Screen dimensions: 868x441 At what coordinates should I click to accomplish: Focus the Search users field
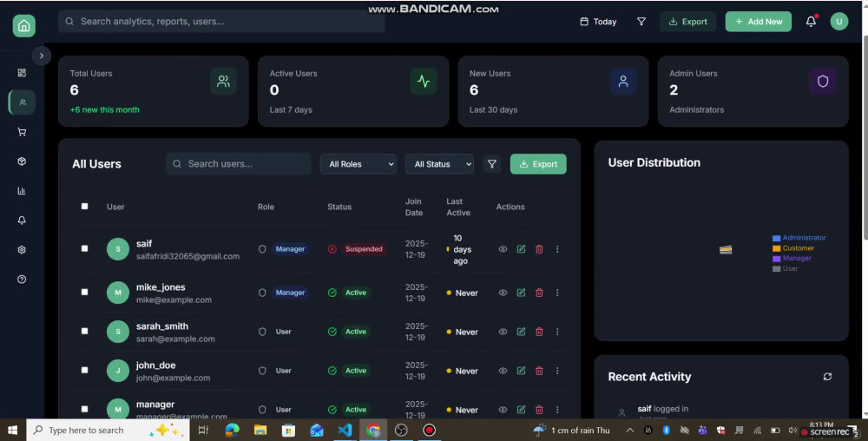pos(239,164)
